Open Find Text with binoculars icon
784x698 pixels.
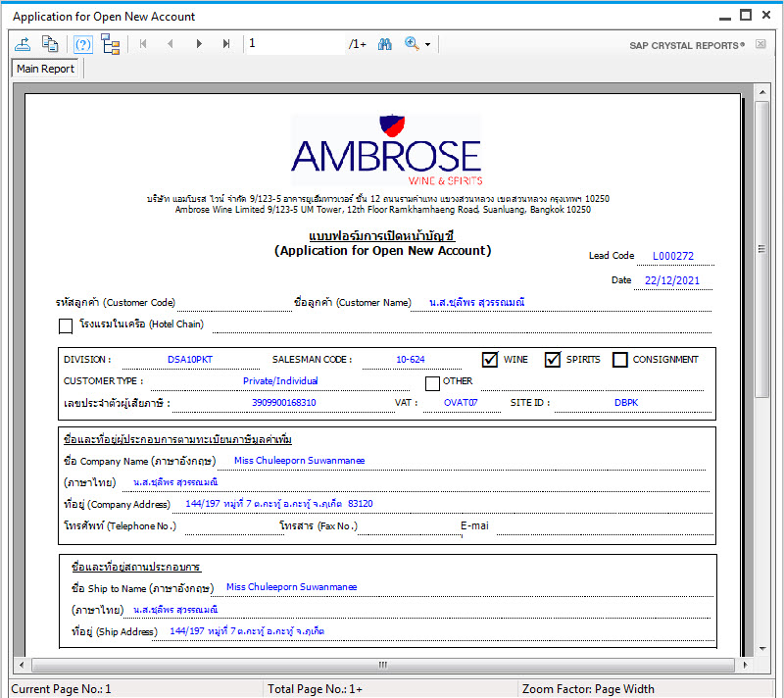(x=385, y=44)
